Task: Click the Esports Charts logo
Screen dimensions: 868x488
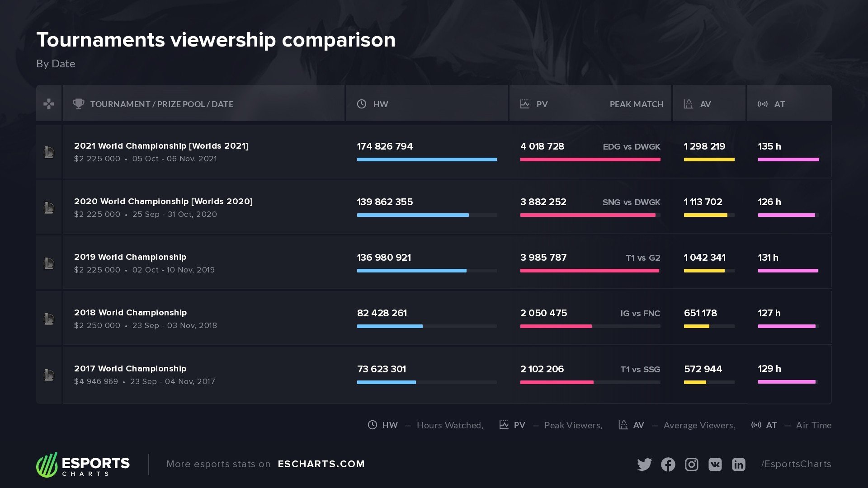Action: click(83, 465)
